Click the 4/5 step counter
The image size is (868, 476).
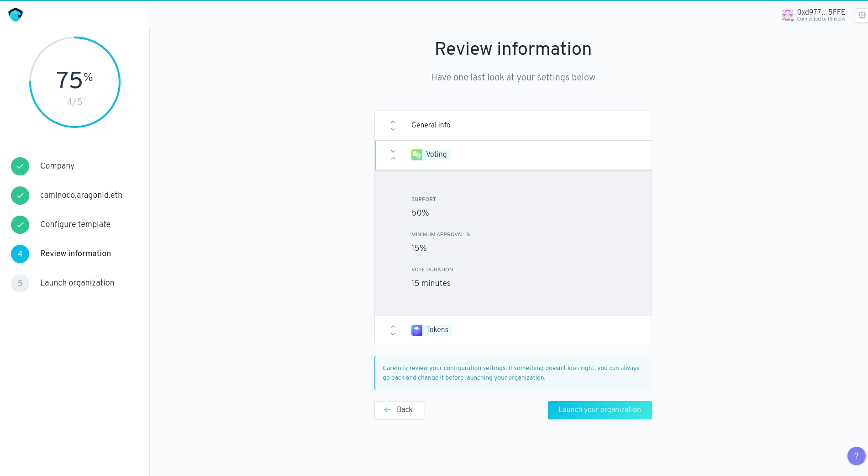point(74,102)
